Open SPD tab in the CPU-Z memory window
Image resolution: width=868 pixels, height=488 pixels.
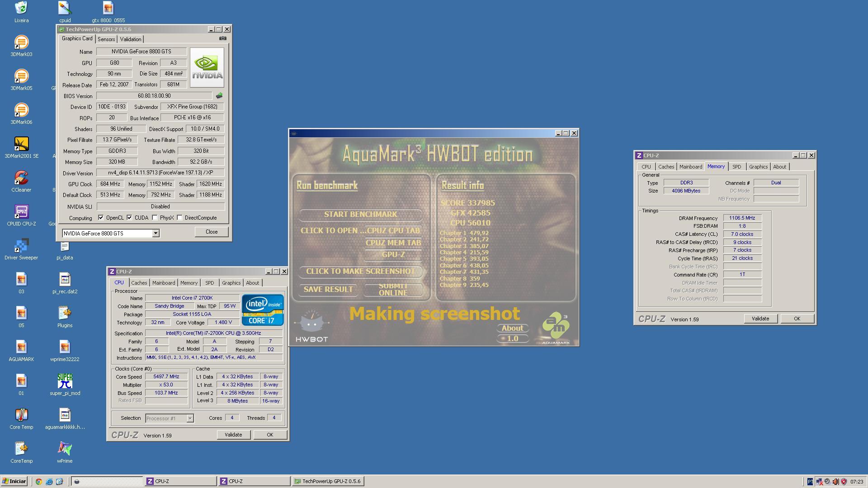point(737,167)
